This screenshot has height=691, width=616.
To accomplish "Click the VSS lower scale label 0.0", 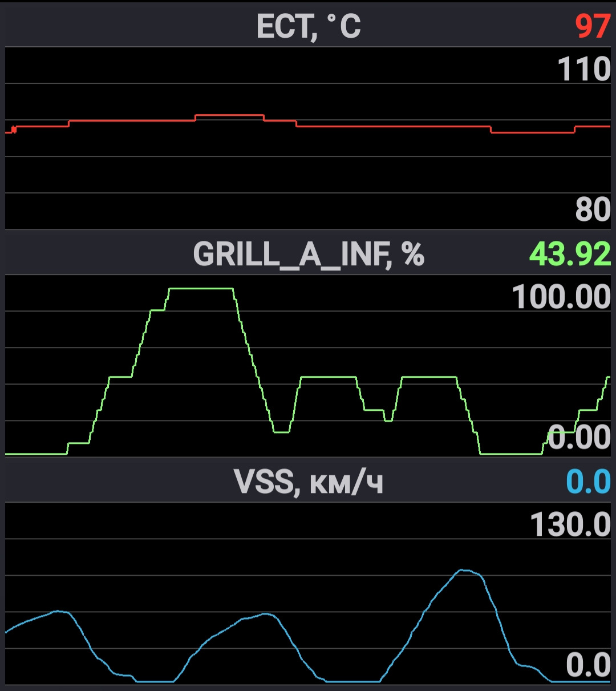I will point(588,665).
